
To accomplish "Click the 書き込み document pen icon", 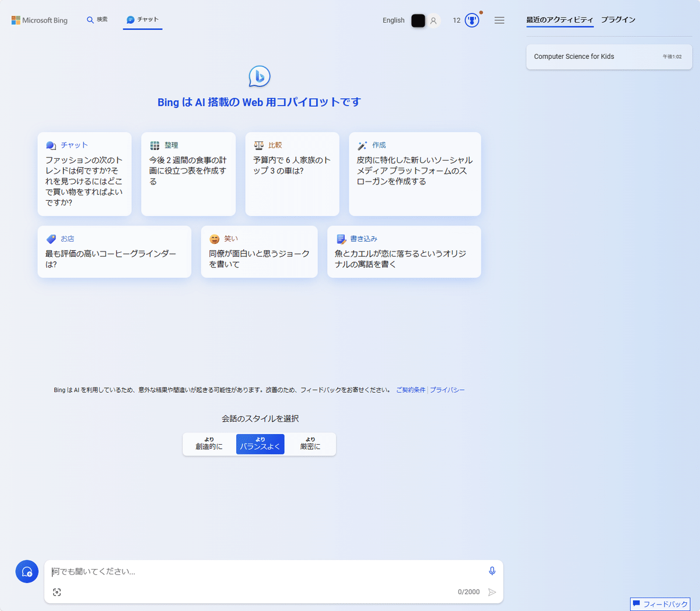I will click(x=341, y=239).
